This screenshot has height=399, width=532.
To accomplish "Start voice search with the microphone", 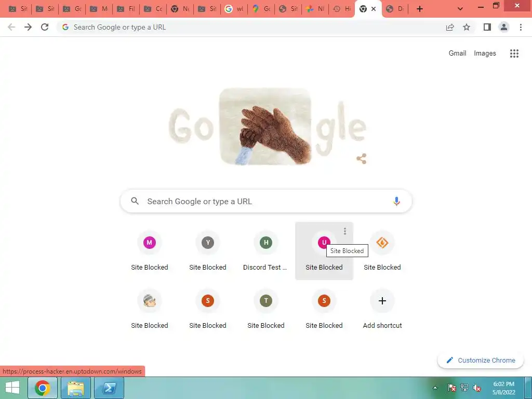I will tap(396, 201).
